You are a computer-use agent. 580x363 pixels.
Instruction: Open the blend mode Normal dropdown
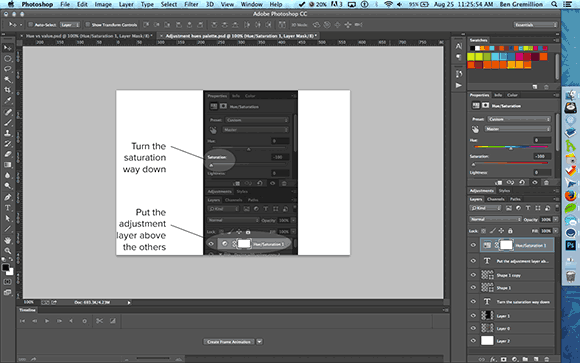point(495,219)
